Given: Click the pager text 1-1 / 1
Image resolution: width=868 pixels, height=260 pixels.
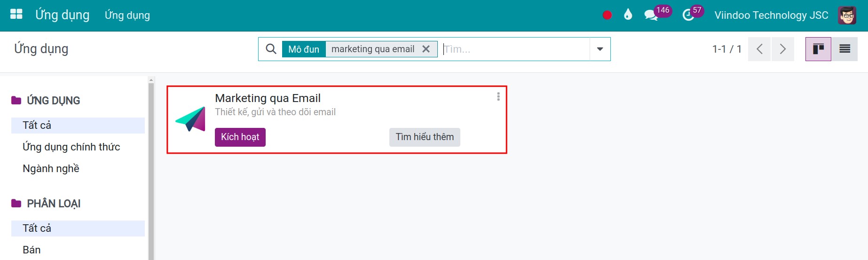Looking at the screenshot, I should click(x=726, y=49).
